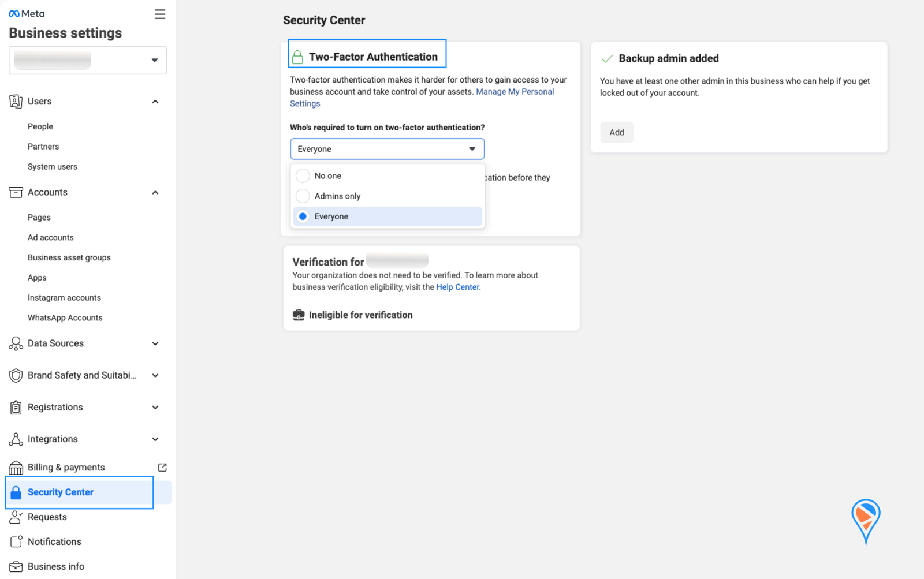The image size is (924, 579).
Task: Click the Billing & payments external link icon
Action: (162, 468)
